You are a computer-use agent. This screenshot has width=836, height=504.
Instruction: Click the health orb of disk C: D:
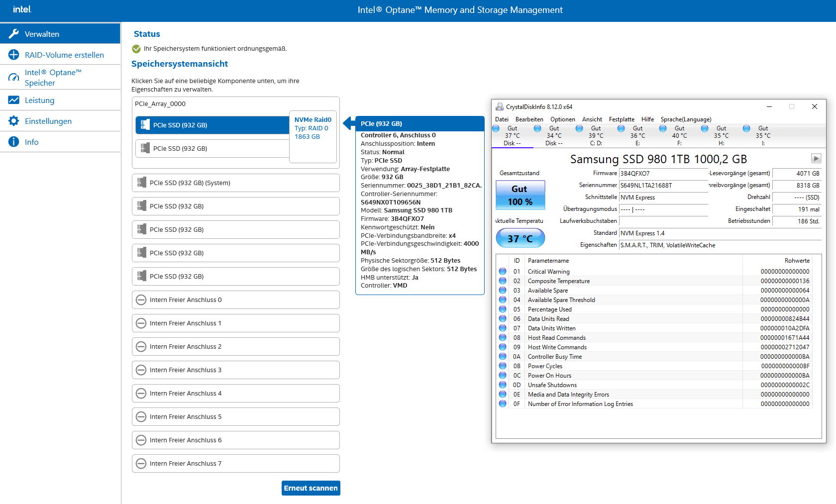click(x=579, y=128)
